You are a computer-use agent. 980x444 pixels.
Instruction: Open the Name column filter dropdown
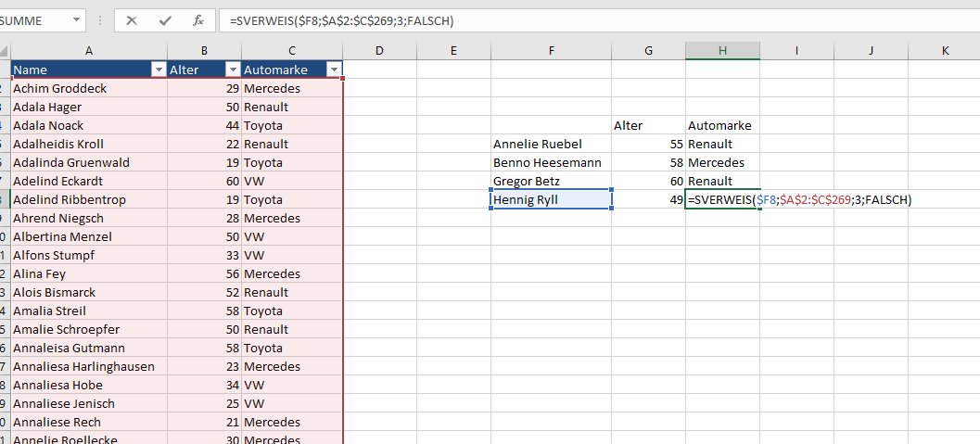point(159,70)
